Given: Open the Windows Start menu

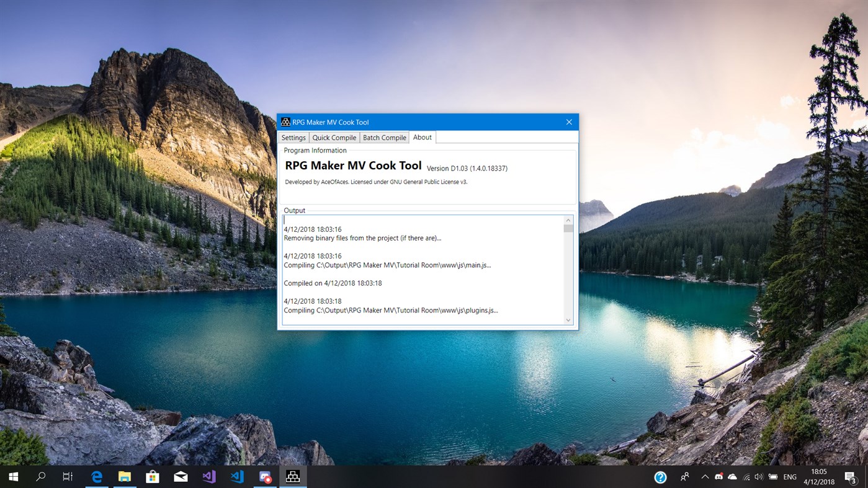Looking at the screenshot, I should tap(13, 477).
